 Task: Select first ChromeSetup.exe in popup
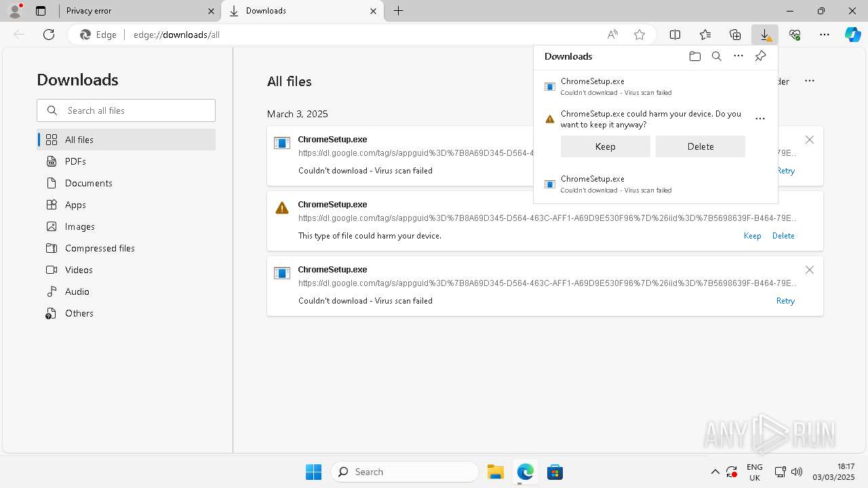pos(655,87)
